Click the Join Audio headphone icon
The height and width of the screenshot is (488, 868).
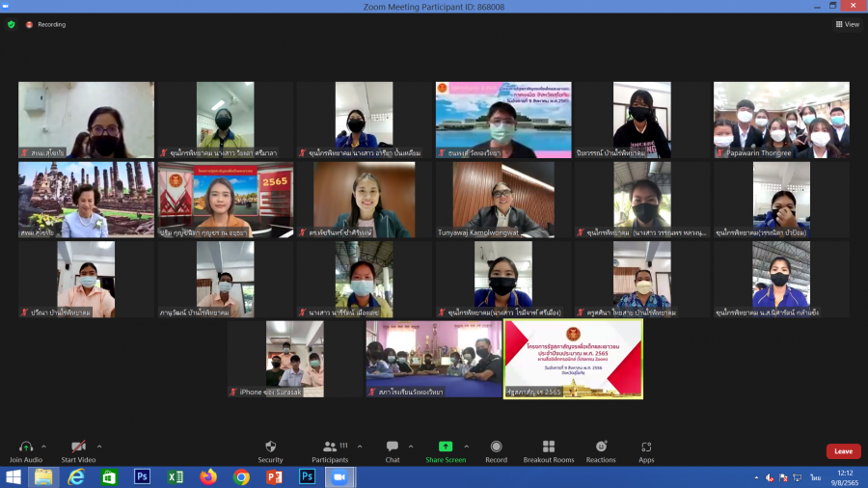point(26,447)
